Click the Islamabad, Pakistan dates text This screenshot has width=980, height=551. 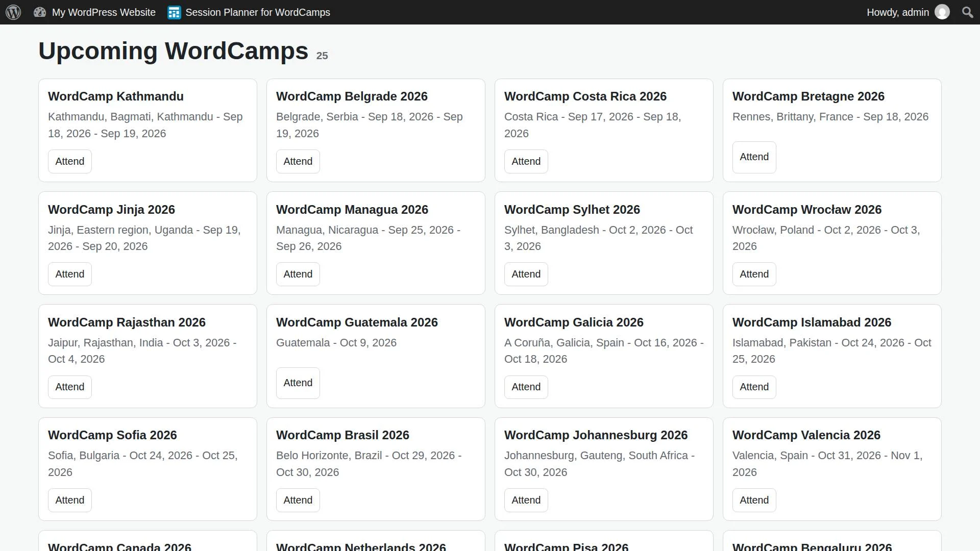click(x=832, y=351)
